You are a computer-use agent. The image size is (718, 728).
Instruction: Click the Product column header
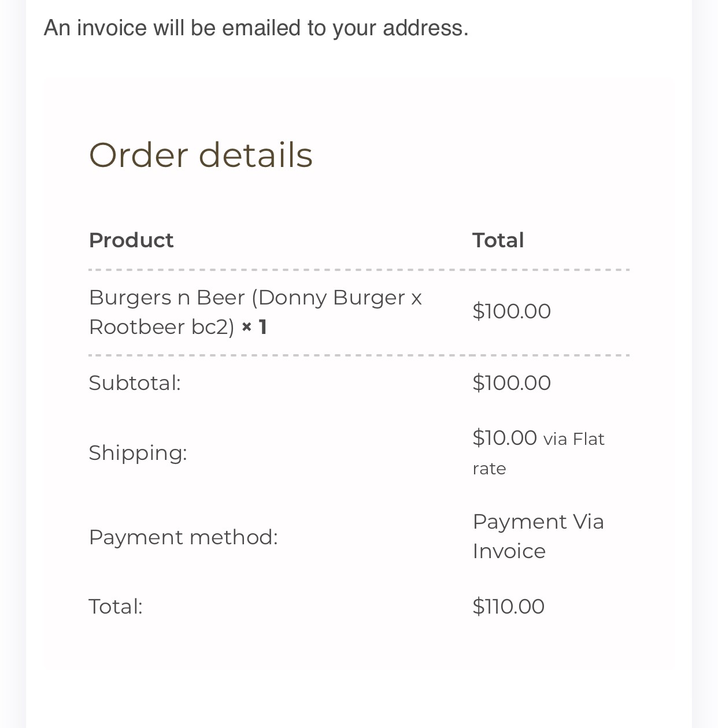point(131,240)
